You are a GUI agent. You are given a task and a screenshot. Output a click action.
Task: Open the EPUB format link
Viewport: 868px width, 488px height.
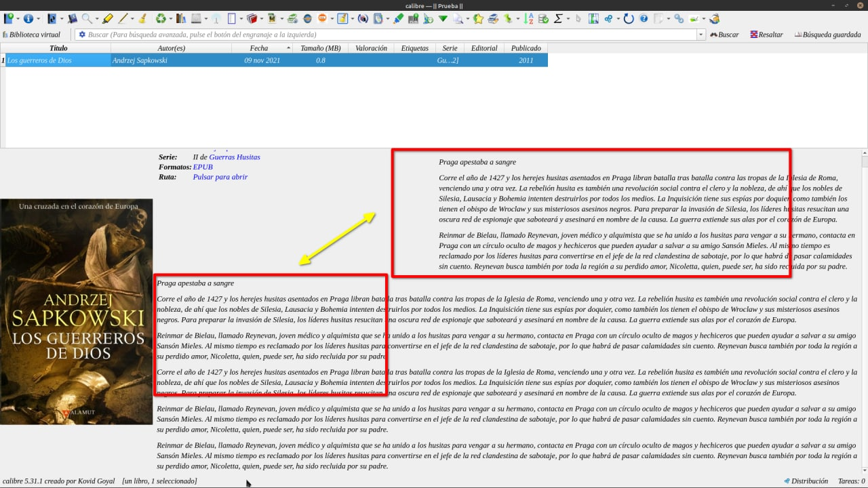tap(203, 167)
